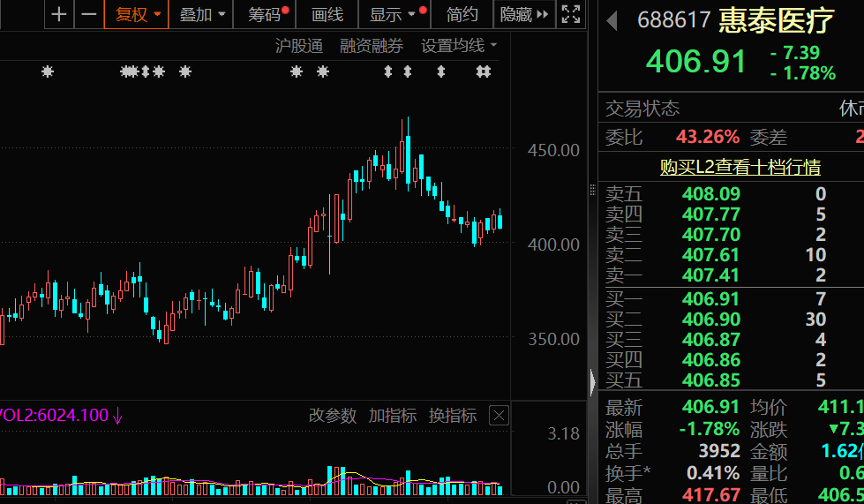Click the 购买L2查看十档行情 link
Image resolution: width=864 pixels, height=504 pixels.
740,167
